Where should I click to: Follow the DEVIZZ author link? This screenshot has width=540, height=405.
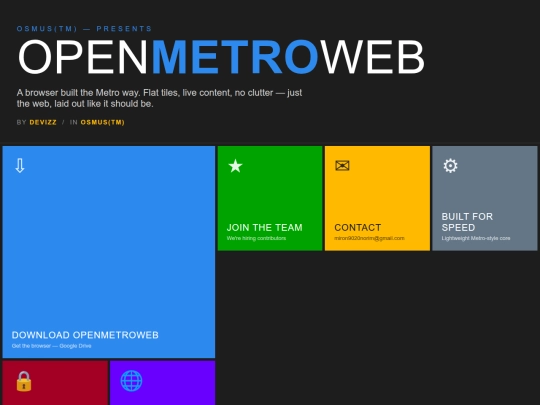tap(43, 122)
